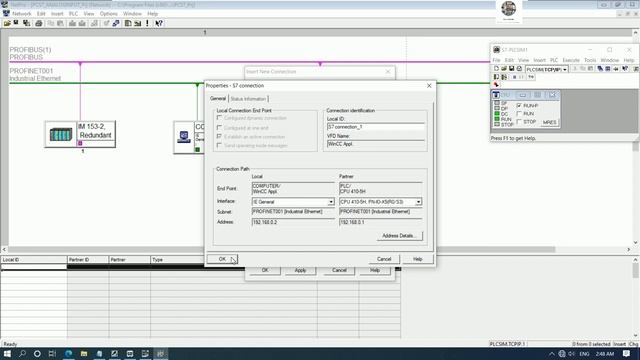
Task: Click the Download to PLC toolbar icon
Action: pyautogui.click(x=72, y=23)
